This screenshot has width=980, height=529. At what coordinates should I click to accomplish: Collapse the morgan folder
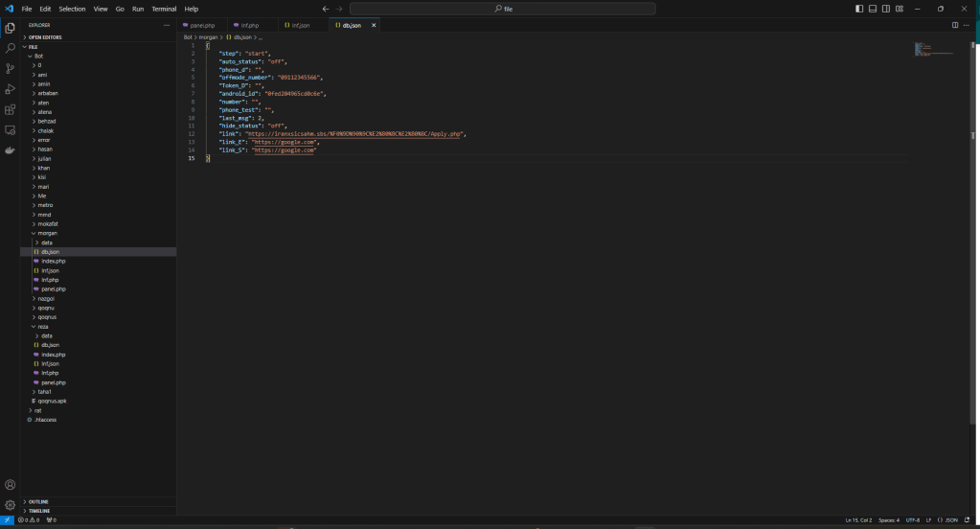coord(46,233)
